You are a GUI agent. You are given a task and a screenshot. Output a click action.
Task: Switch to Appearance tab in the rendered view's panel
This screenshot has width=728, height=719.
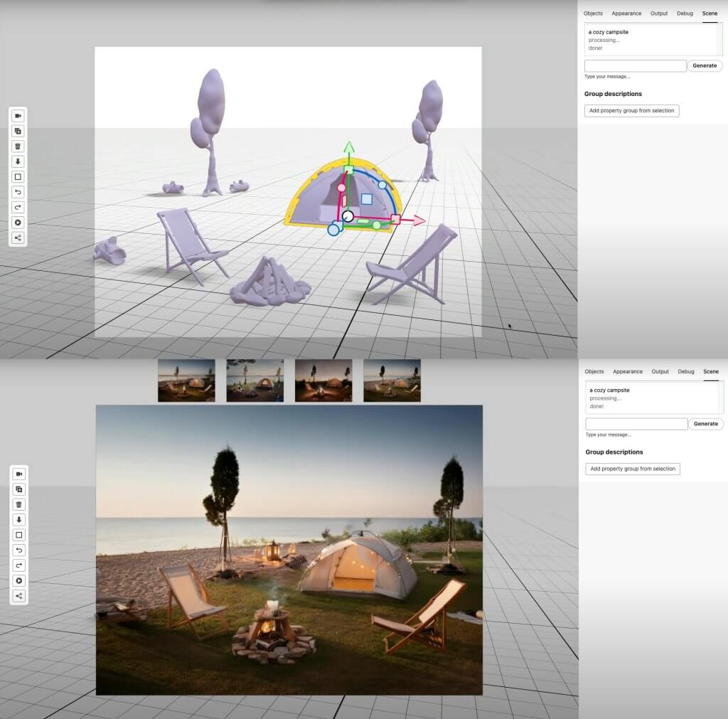pyautogui.click(x=628, y=372)
